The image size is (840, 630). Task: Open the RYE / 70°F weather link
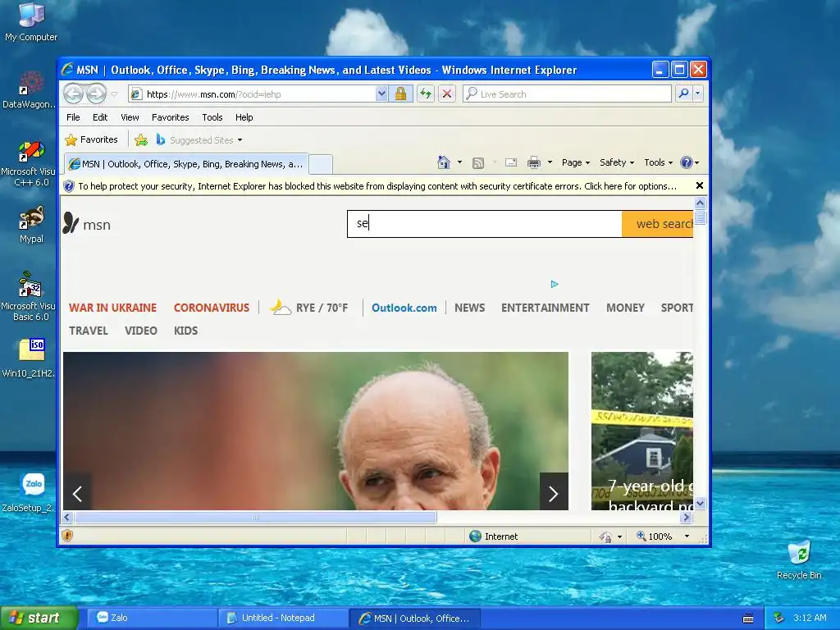(308, 308)
